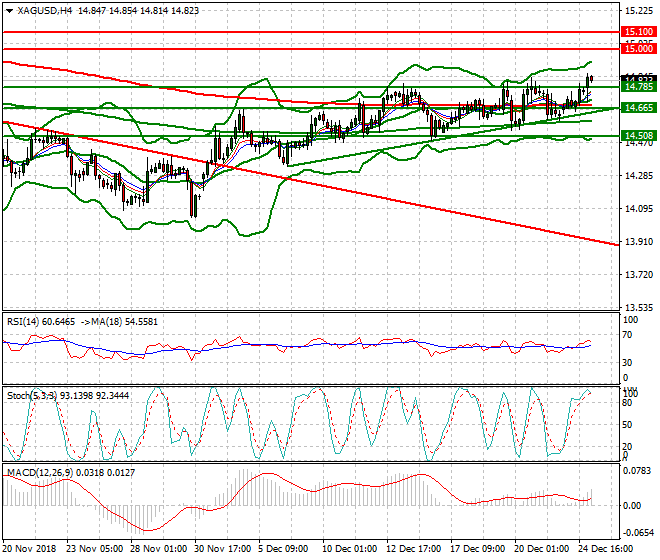Screen dimensions: 660x560
Task: Select the Stoch(5,3,3) indicator label
Action: (32, 396)
